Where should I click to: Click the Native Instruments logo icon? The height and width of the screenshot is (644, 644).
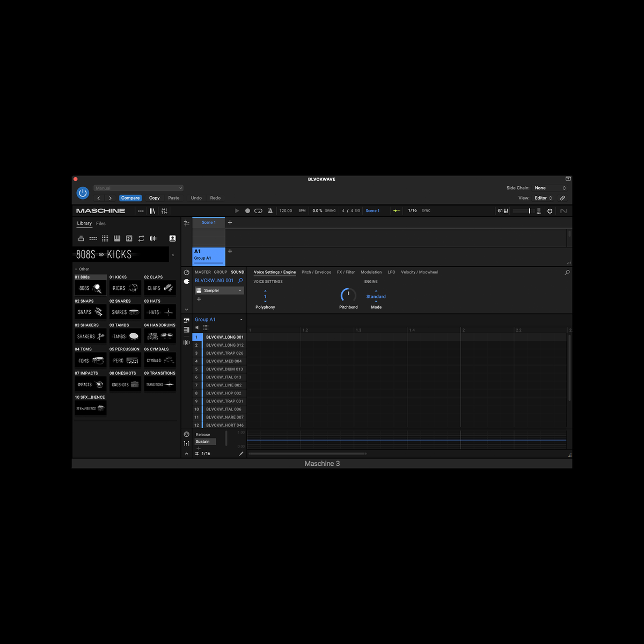point(563,211)
